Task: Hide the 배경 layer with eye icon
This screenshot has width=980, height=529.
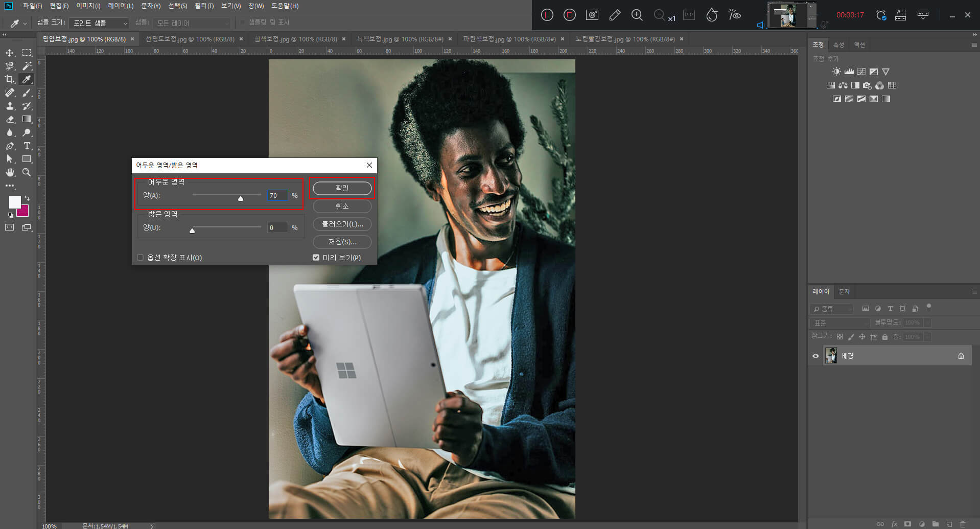Action: (815, 356)
